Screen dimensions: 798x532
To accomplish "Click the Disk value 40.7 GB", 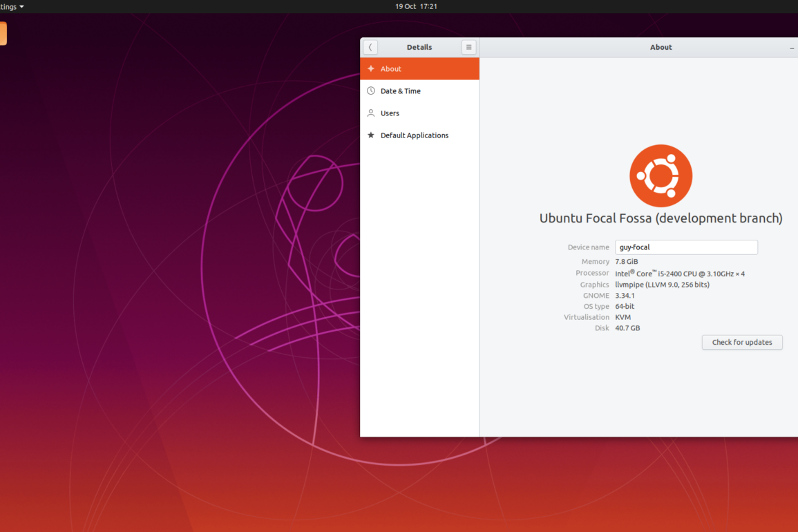I will pyautogui.click(x=627, y=328).
